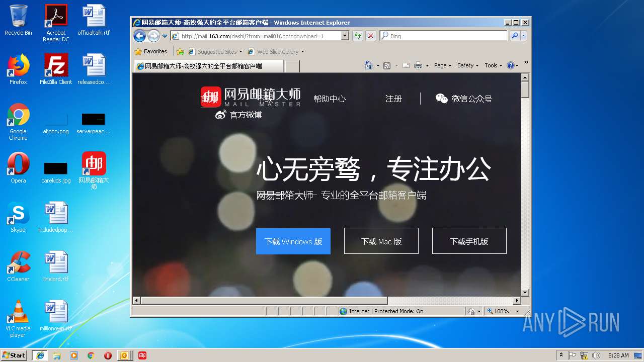Click the Add to Favorites Bar icon
The height and width of the screenshot is (362, 644).
[180, 52]
